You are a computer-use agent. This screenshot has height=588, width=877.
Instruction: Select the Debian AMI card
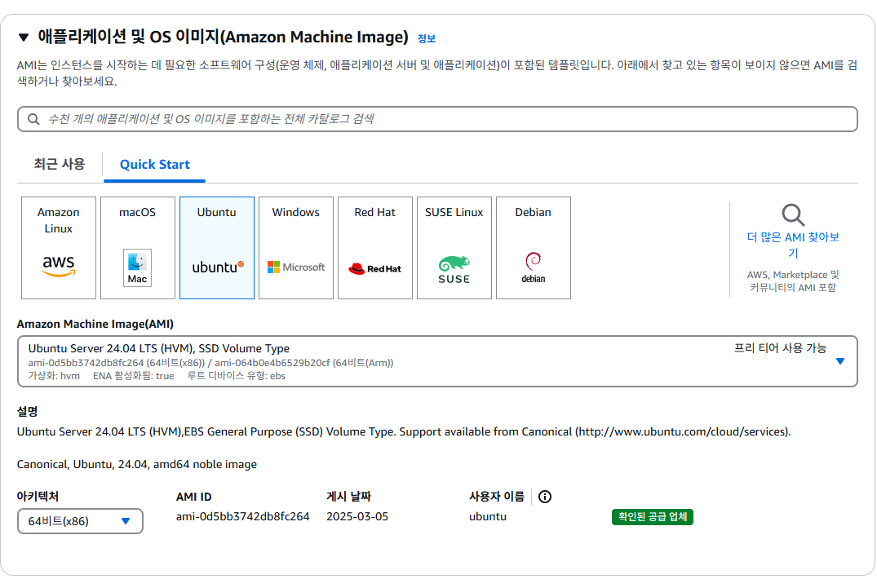pyautogui.click(x=534, y=248)
